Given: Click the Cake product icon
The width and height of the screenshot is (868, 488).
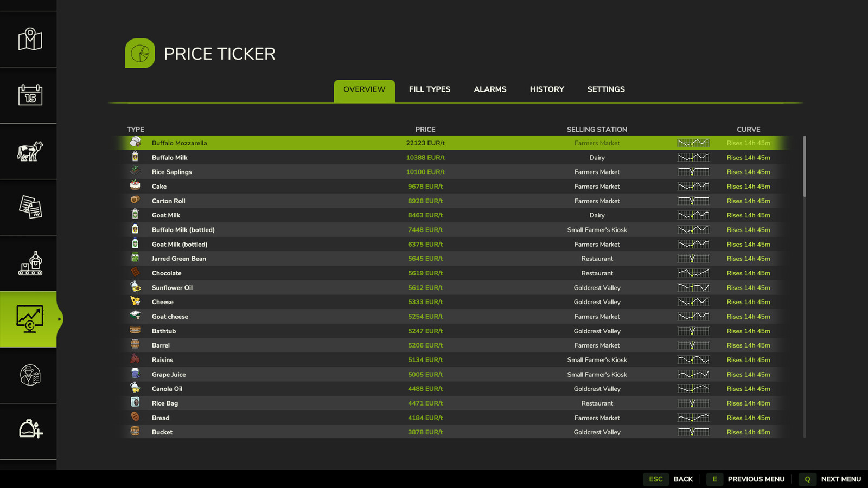Looking at the screenshot, I should click(x=135, y=185).
